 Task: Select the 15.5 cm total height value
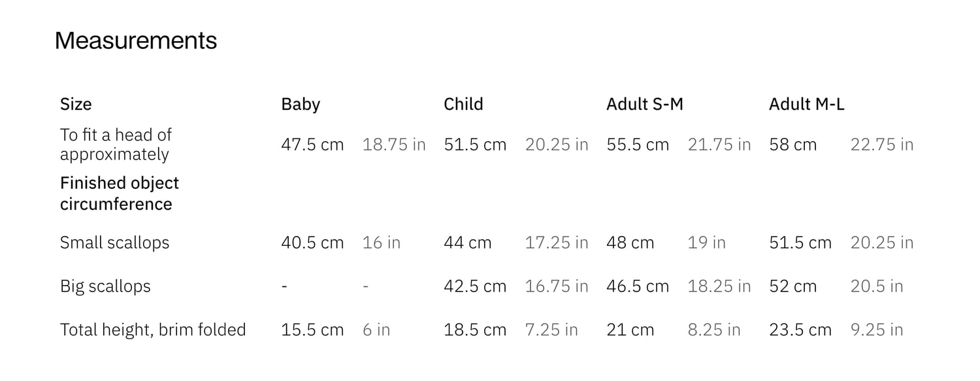click(x=312, y=329)
